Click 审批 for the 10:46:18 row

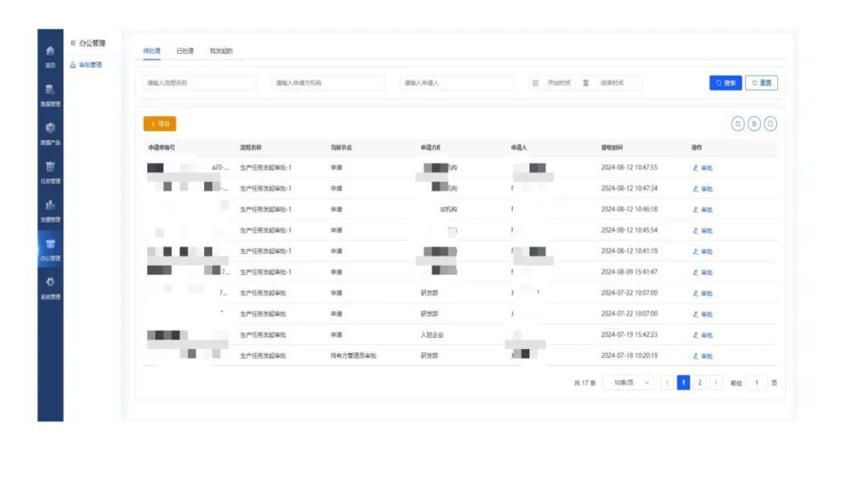tap(703, 210)
